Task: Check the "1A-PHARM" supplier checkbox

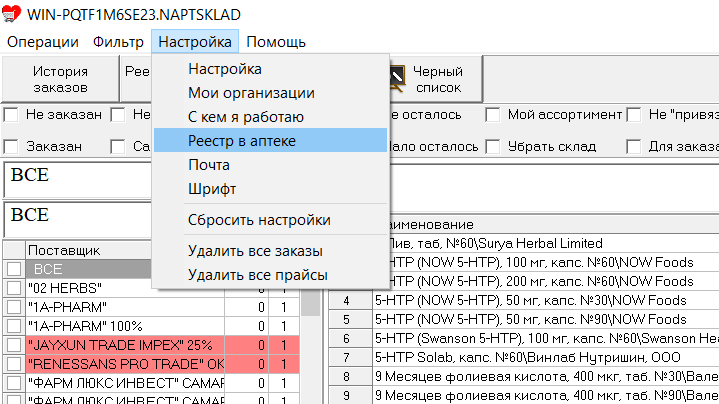Action: 14,307
